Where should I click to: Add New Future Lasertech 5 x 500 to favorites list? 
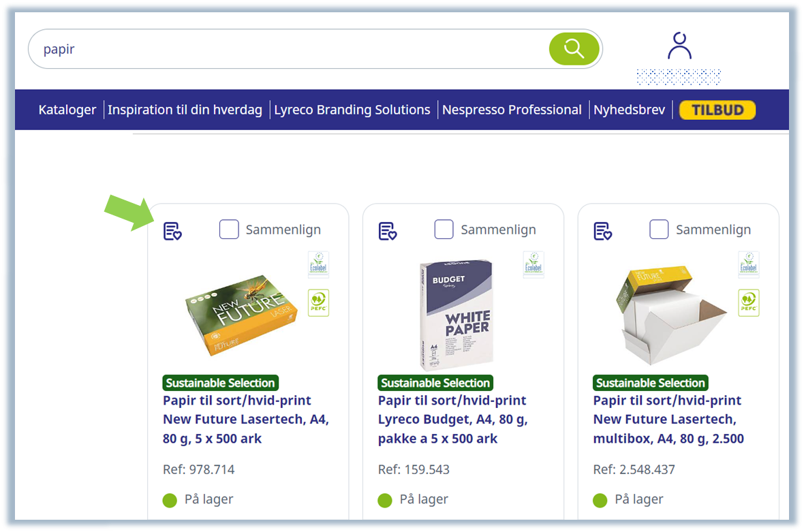172,231
